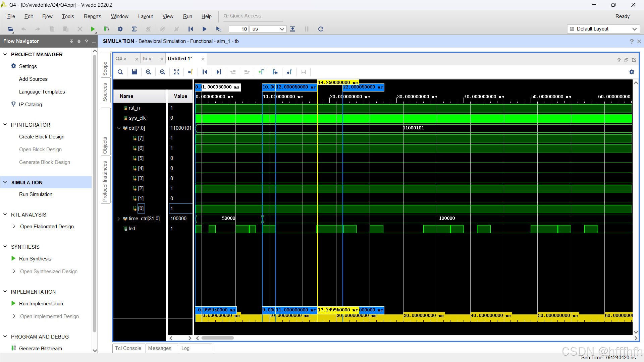
Task: Expand the time_ctrl[31:0] bus signal
Action: pyautogui.click(x=119, y=219)
